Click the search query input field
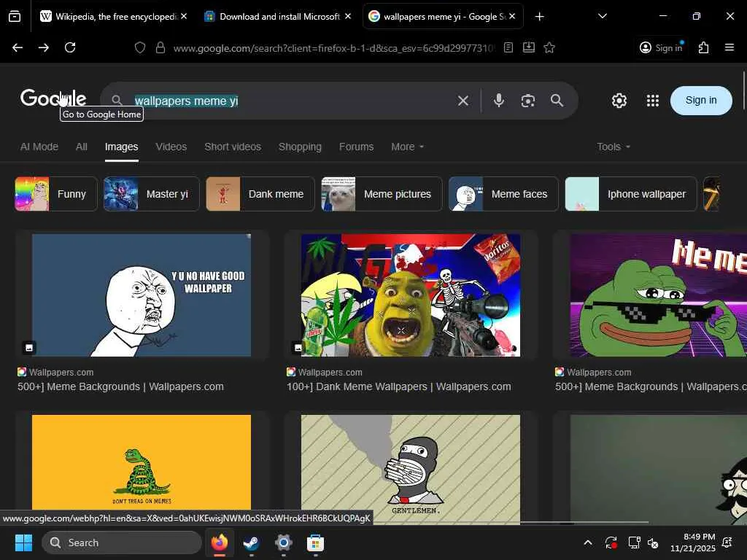 290,101
